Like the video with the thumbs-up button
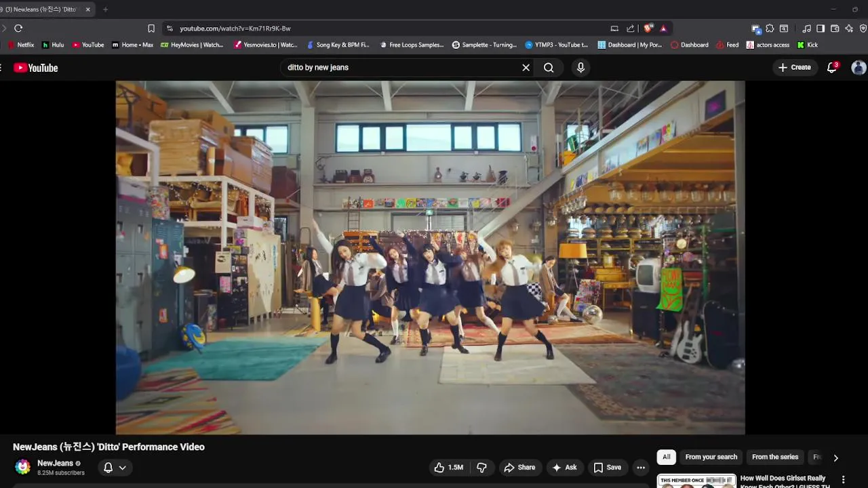Screen dimensions: 868x488 [448, 468]
